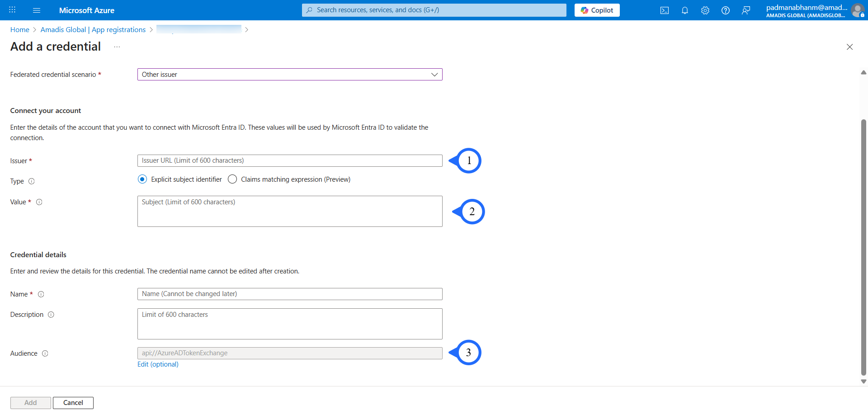Open the Help question mark icon
The image size is (868, 419).
pos(725,10)
